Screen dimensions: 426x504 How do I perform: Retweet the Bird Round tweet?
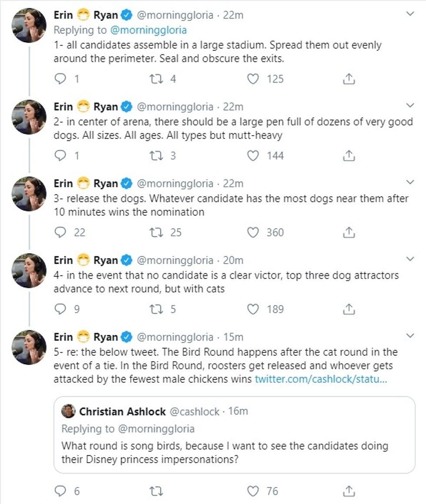tap(155, 491)
